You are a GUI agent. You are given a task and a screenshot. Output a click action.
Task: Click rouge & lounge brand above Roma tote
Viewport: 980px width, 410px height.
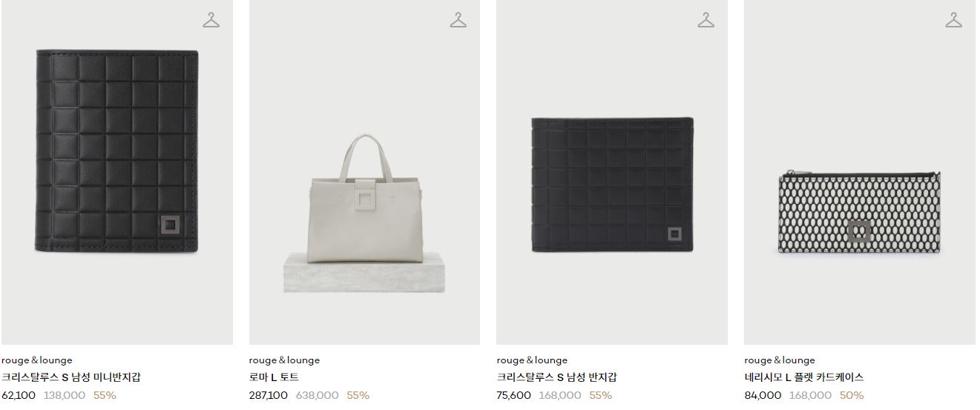click(x=284, y=360)
